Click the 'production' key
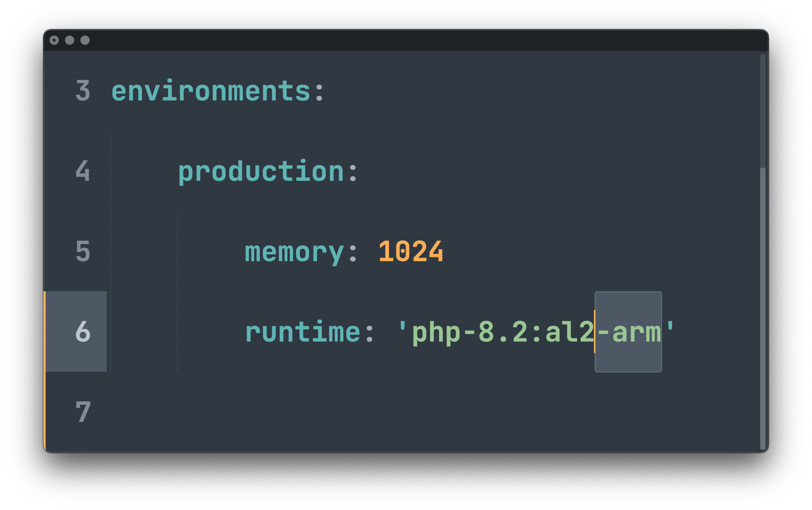Screen dimensions: 812x510 click(261, 172)
